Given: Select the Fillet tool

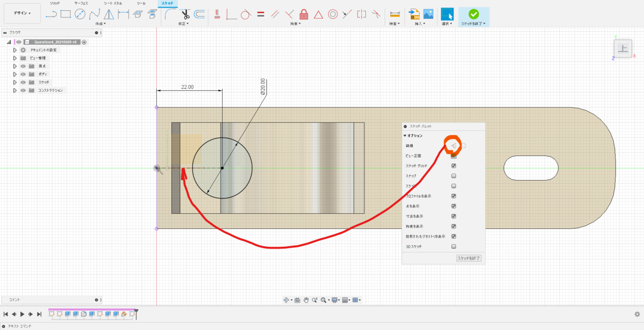Looking at the screenshot, I should (171, 14).
